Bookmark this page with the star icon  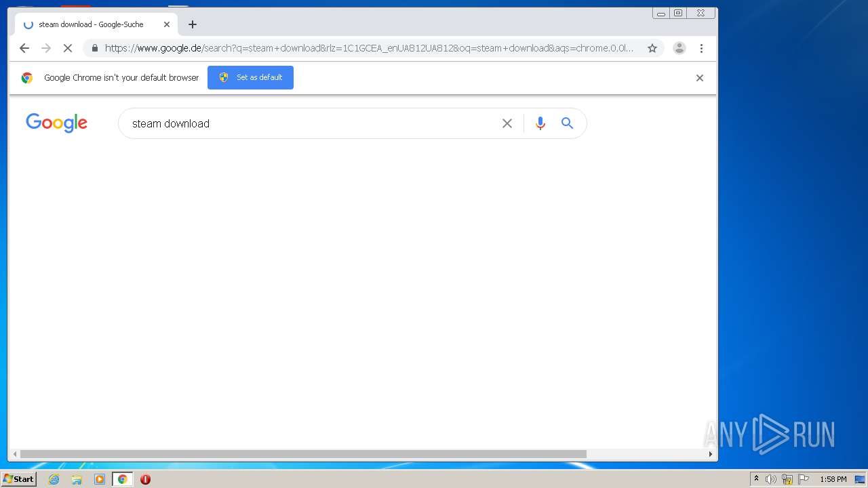pyautogui.click(x=652, y=48)
